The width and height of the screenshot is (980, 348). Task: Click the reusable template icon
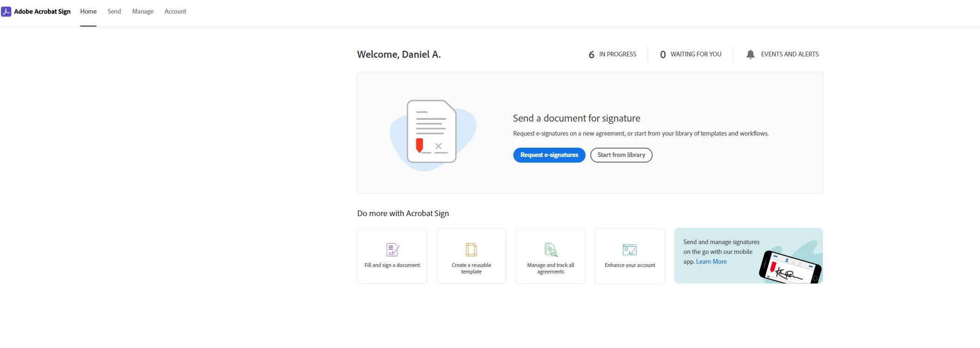pos(471,250)
